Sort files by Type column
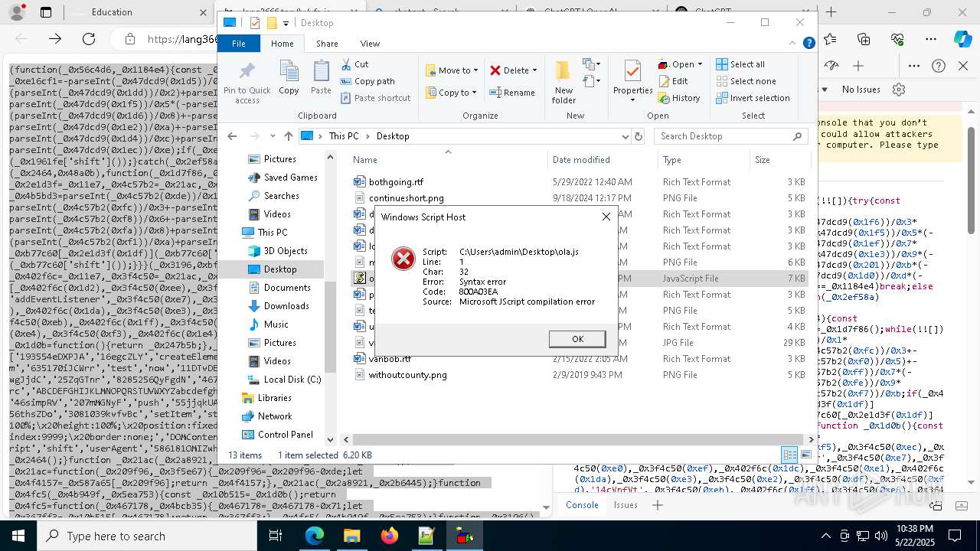Viewport: 980px width, 551px height. 704,160
